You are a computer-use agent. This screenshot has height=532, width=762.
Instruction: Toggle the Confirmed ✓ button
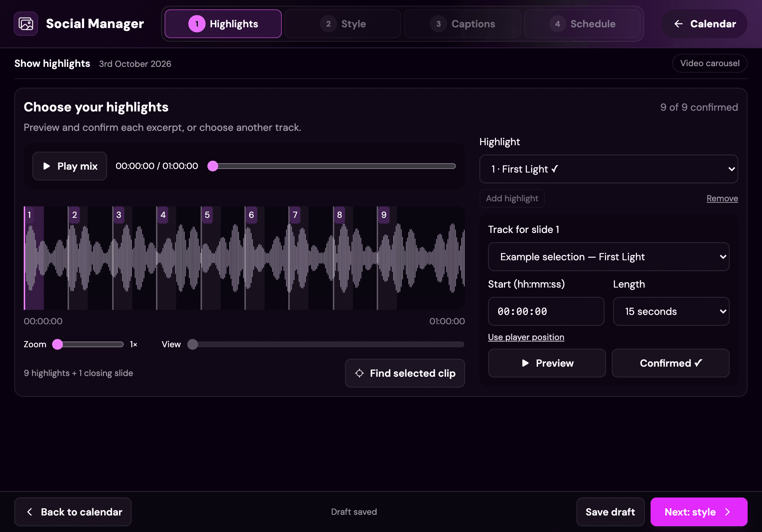670,363
